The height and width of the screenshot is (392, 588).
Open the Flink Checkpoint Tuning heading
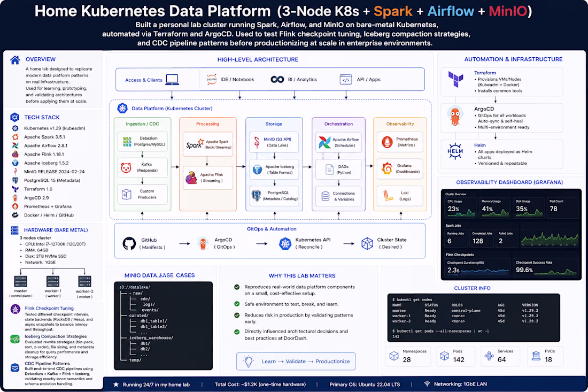click(x=49, y=309)
